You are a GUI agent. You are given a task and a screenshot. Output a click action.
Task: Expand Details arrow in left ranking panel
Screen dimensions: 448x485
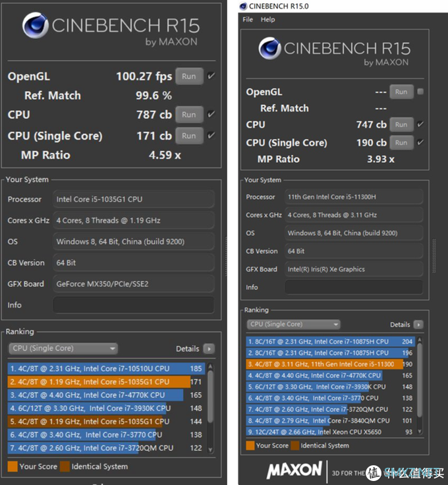[210, 349]
